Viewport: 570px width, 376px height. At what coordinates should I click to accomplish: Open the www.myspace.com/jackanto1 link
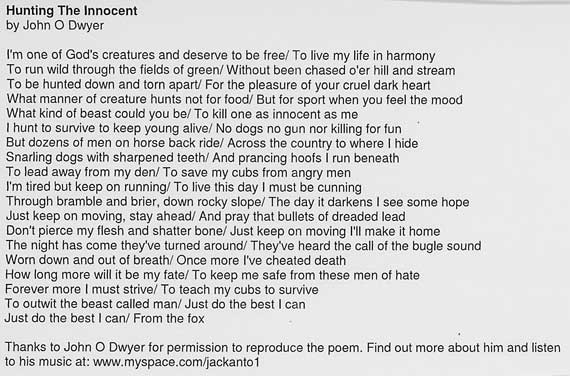176,362
